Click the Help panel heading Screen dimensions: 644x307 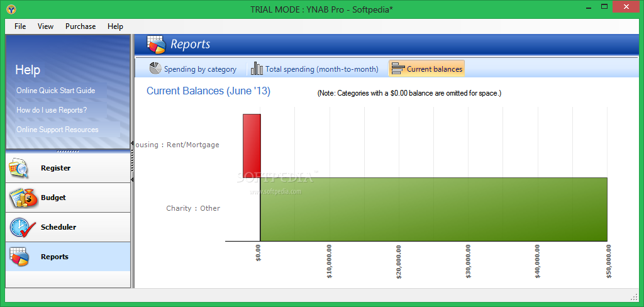(x=28, y=70)
